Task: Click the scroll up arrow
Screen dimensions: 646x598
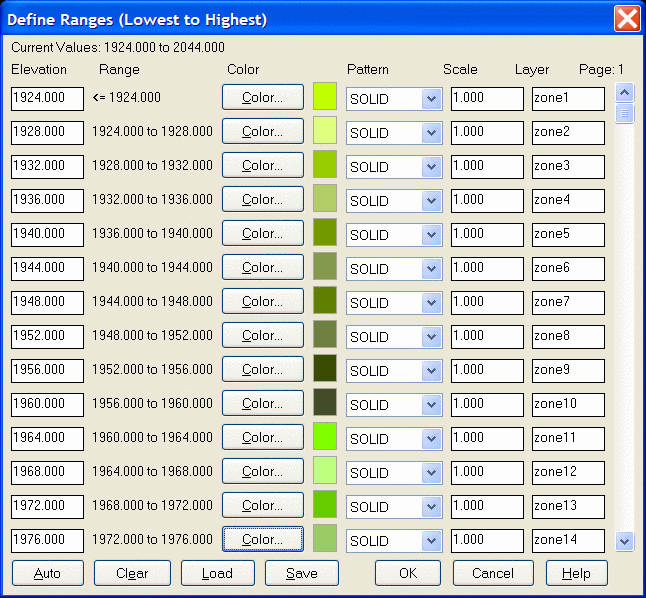Action: [625, 93]
